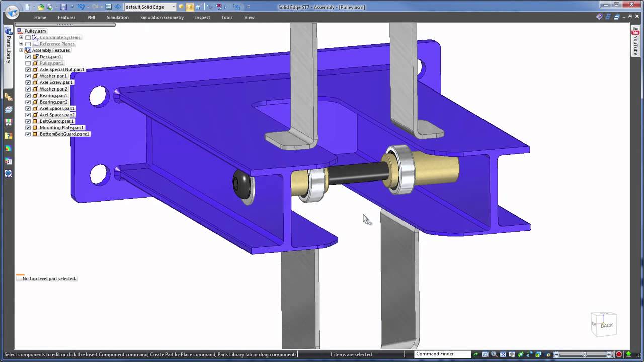Click the Command Finder search field
This screenshot has height=362, width=644.
pyautogui.click(x=443, y=354)
